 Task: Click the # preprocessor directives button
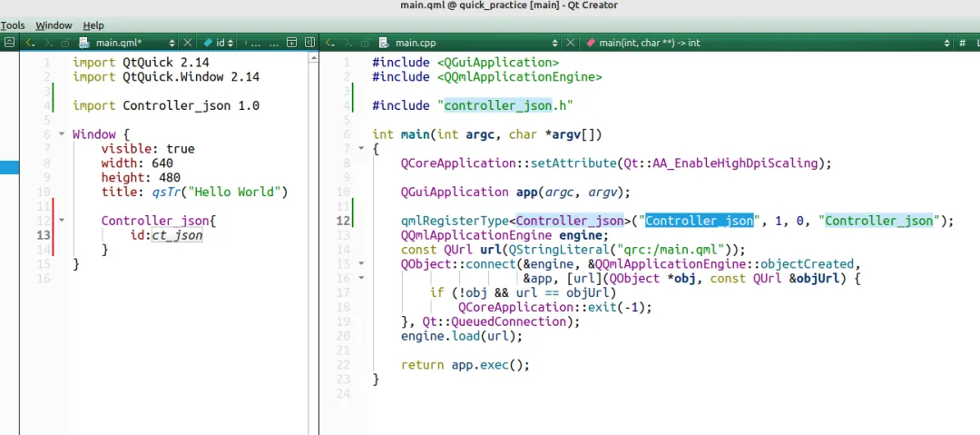963,44
